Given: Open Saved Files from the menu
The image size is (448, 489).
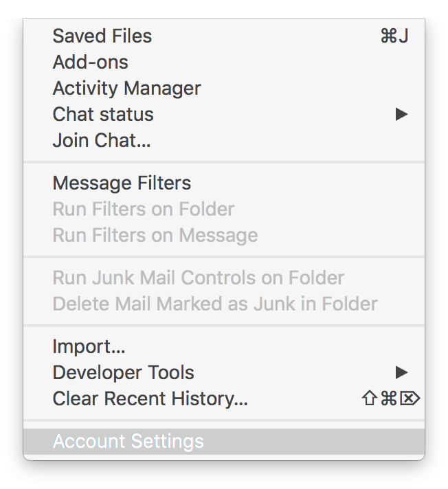Looking at the screenshot, I should point(224,36).
